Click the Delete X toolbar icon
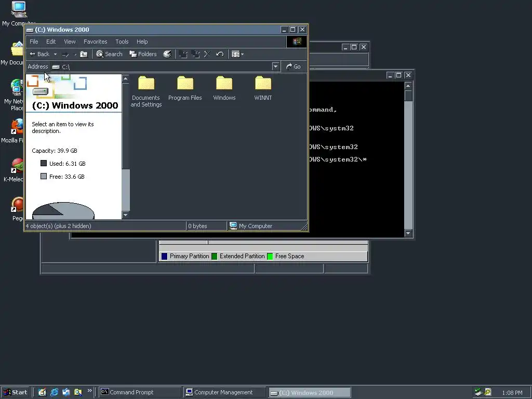Image resolution: width=532 pixels, height=399 pixels. coord(207,54)
